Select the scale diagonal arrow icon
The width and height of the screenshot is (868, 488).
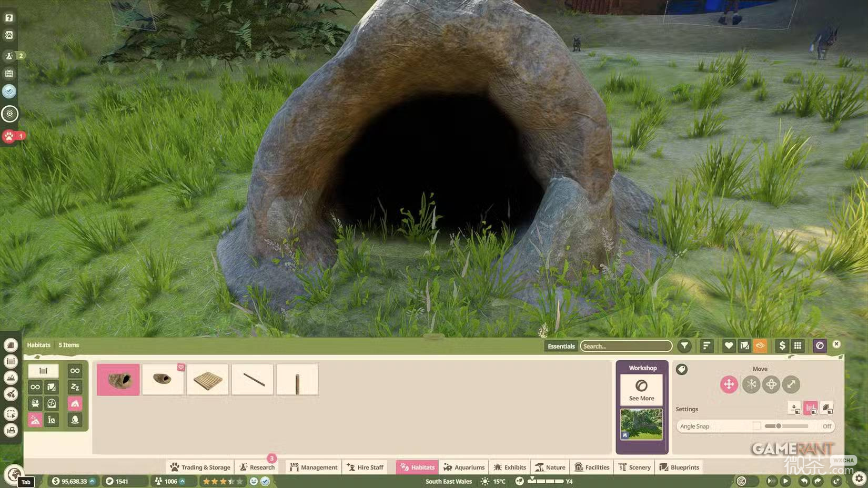(x=791, y=384)
